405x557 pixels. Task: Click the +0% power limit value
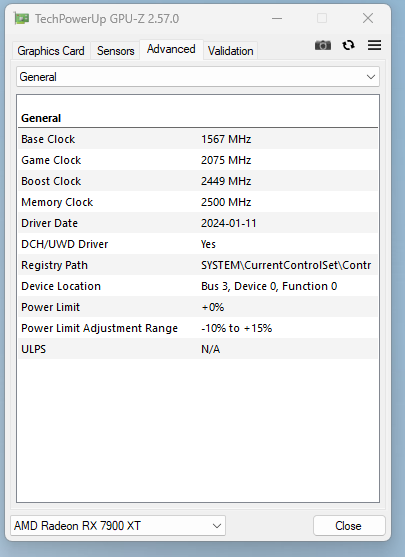tap(212, 307)
